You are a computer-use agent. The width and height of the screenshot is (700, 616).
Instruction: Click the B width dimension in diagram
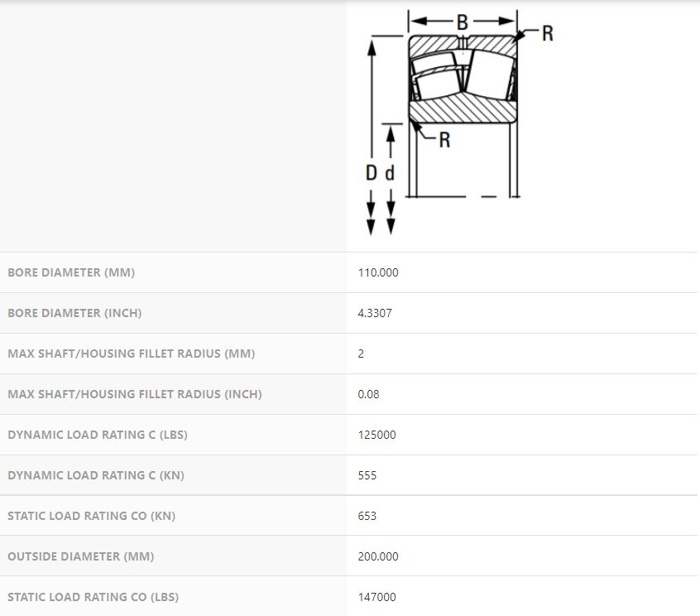(x=463, y=22)
